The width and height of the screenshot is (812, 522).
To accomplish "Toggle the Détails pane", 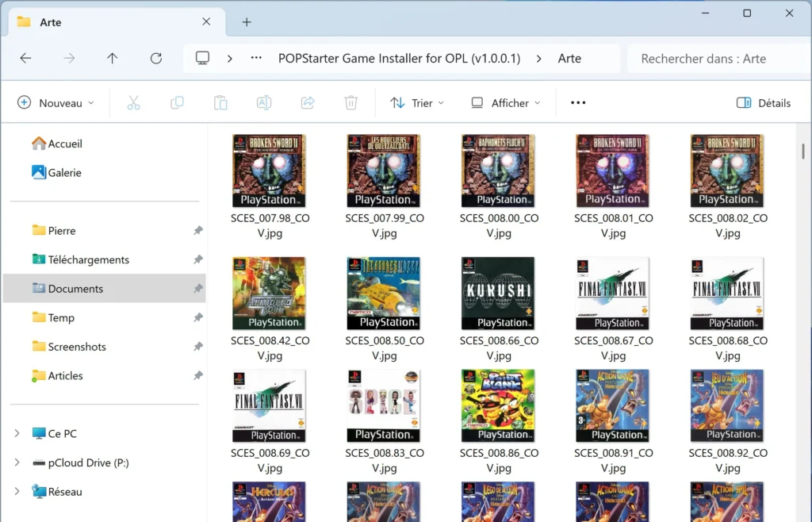I will [x=764, y=103].
